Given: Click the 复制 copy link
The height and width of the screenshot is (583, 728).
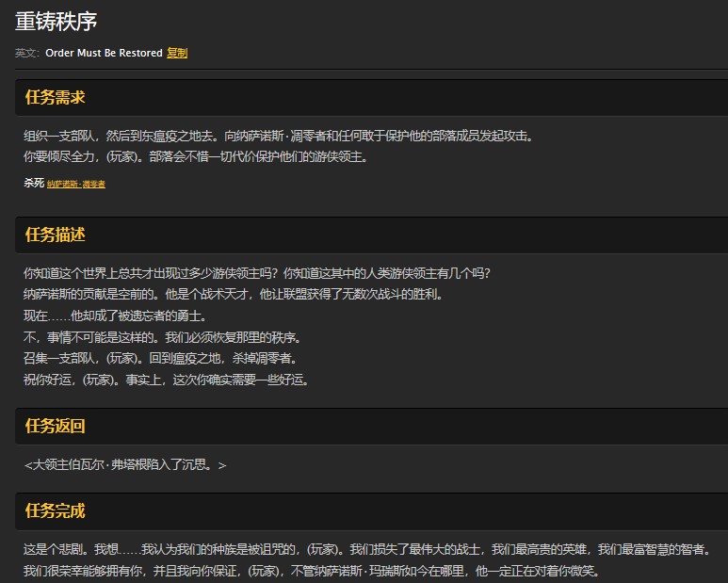Looking at the screenshot, I should [177, 53].
